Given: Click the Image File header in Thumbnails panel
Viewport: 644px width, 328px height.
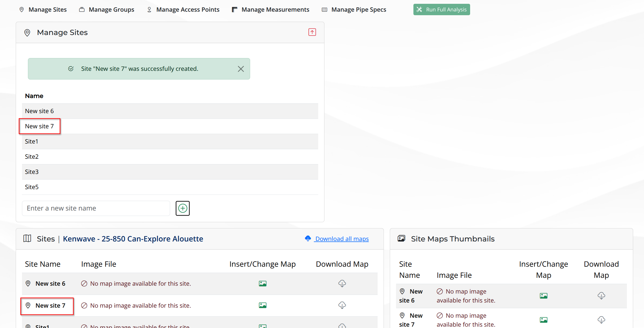Looking at the screenshot, I should [454, 275].
